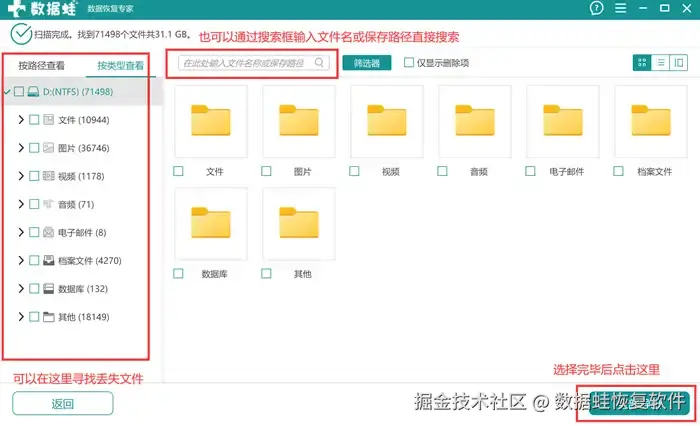The width and height of the screenshot is (700, 426).
Task: Expand the 图片 (36746) tree node
Action: pyautogui.click(x=21, y=148)
